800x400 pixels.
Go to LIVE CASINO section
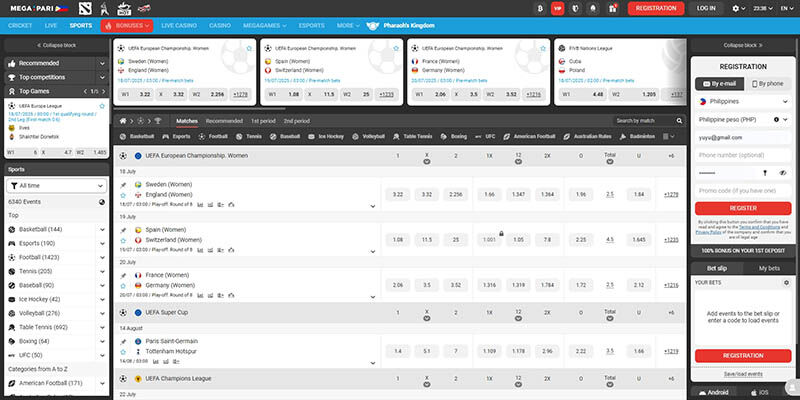(179, 26)
